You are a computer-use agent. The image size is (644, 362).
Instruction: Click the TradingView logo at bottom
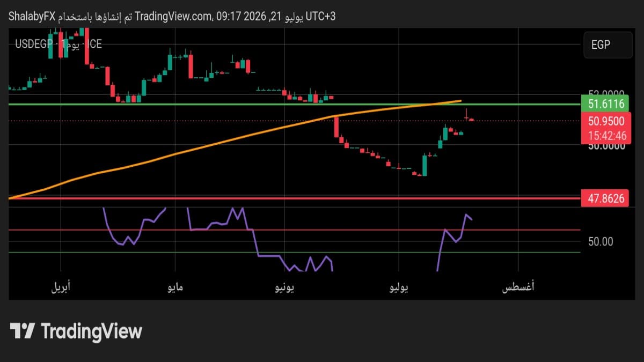(76, 331)
